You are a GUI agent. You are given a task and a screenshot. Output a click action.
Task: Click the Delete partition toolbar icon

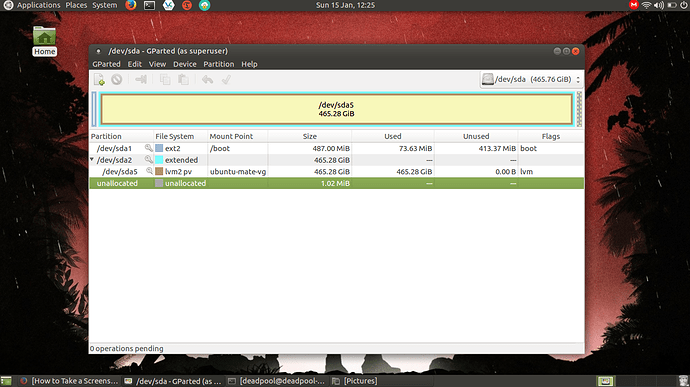(x=117, y=80)
